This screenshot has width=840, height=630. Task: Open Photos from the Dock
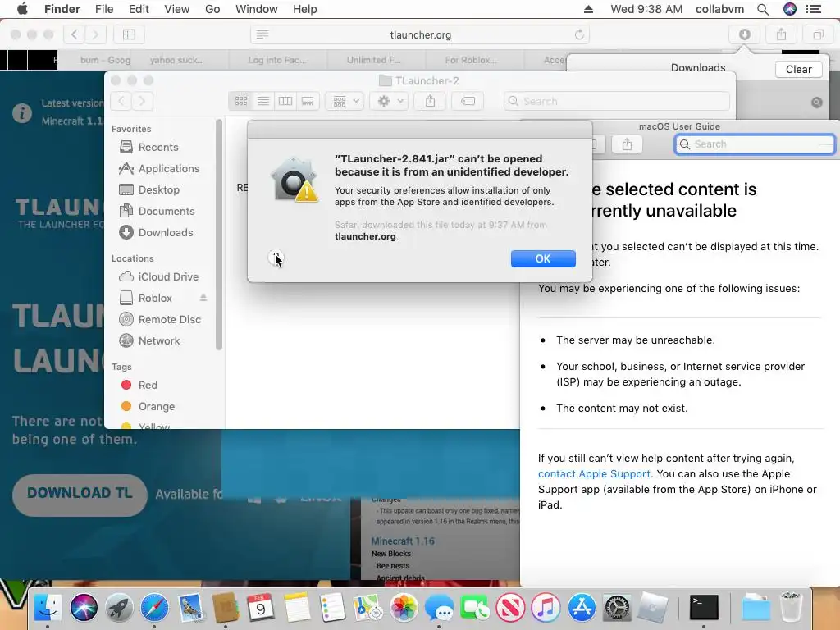pos(404,608)
